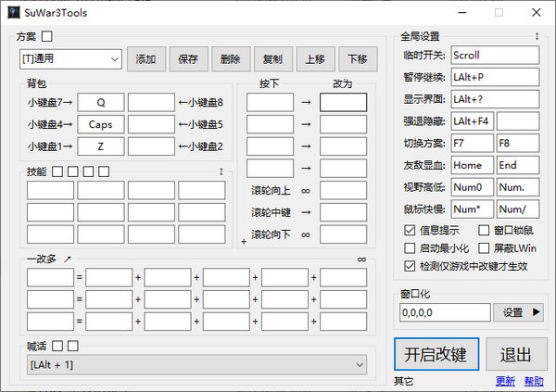Click the 下移 button
The image size is (556, 392).
point(358,59)
